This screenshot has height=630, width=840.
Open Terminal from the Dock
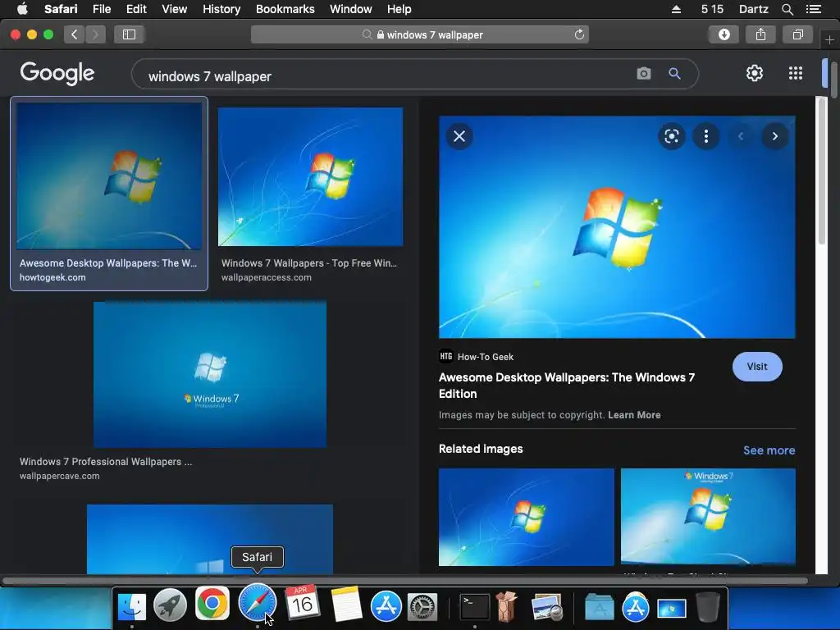pos(475,608)
